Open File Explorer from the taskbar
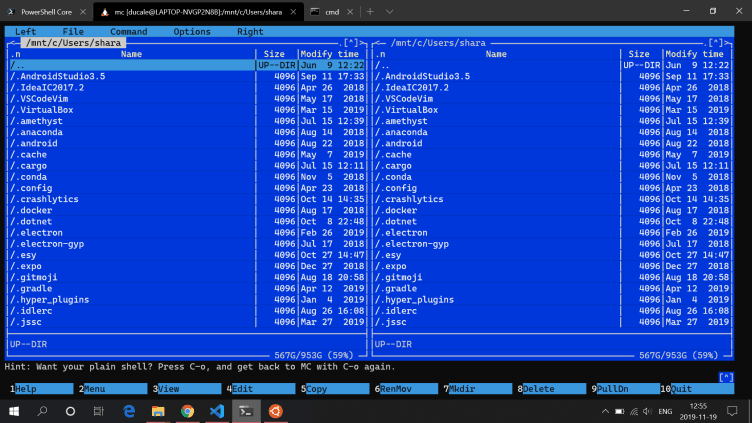The height and width of the screenshot is (423, 752). [x=158, y=411]
